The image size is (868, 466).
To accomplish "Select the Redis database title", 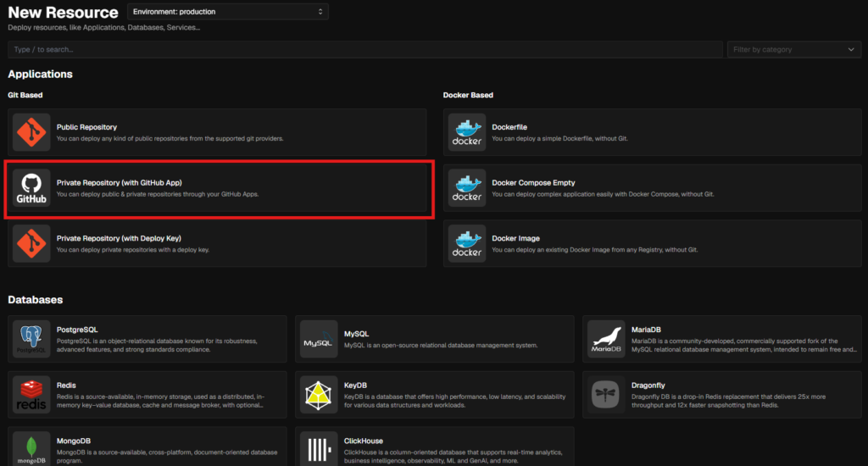I will 66,386.
